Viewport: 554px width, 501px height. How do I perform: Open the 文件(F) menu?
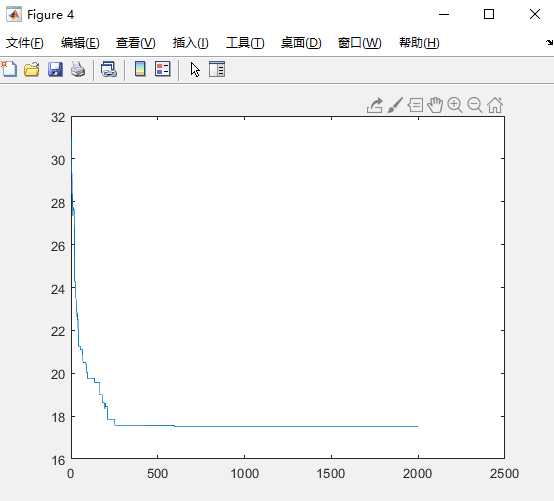[x=25, y=43]
